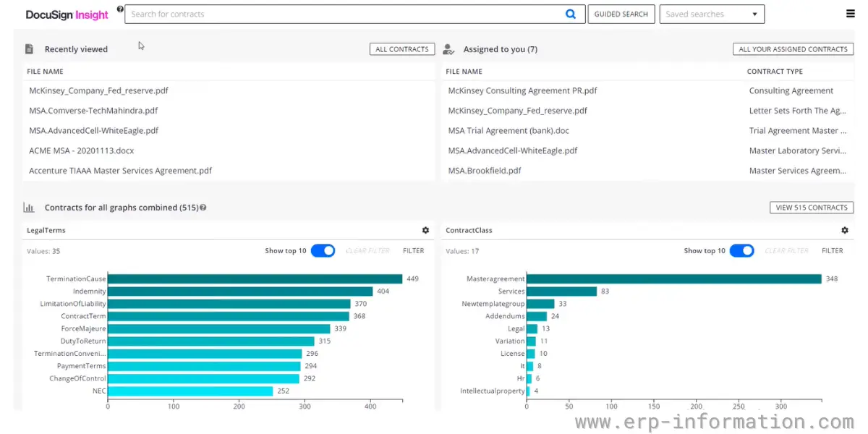Click the Variation label in ContractClass

click(510, 341)
